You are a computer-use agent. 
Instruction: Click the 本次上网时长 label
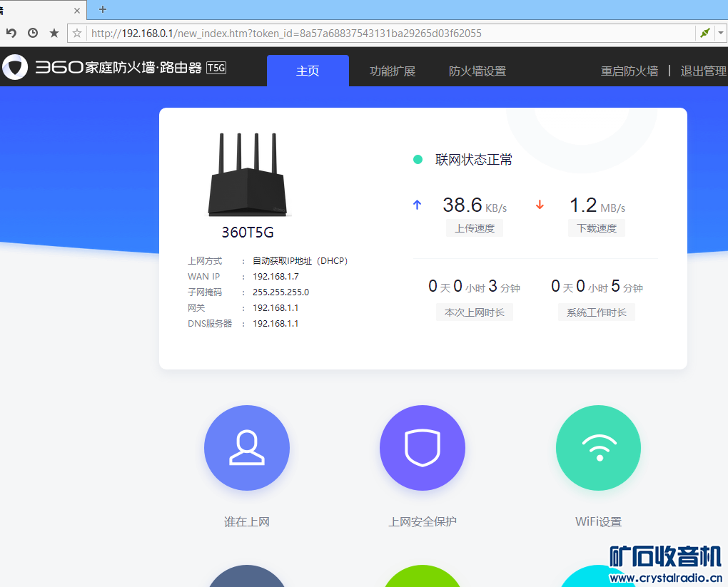click(x=475, y=312)
